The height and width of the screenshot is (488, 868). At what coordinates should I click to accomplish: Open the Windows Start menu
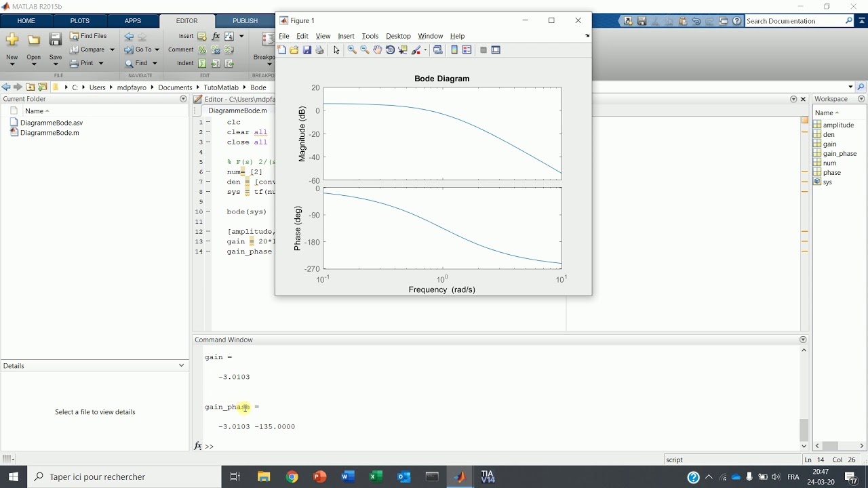tap(14, 477)
